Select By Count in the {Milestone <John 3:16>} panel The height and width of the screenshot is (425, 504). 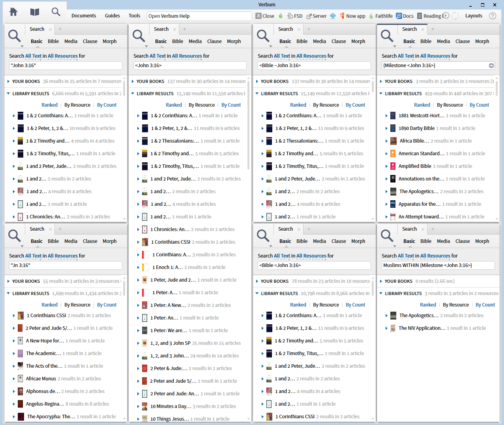point(479,105)
